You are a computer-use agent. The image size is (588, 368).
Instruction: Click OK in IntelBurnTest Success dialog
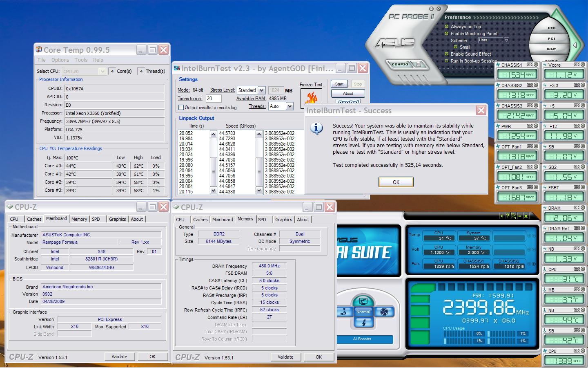(x=396, y=182)
